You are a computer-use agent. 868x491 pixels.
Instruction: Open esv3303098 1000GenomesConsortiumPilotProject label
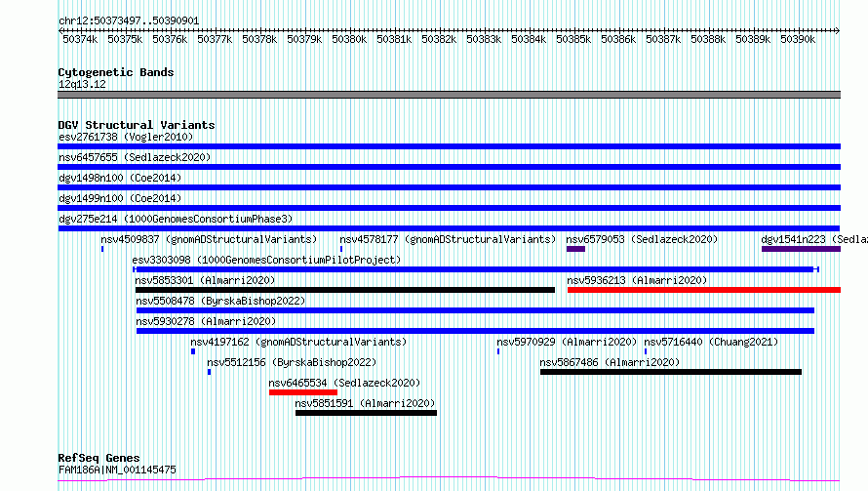(x=266, y=260)
